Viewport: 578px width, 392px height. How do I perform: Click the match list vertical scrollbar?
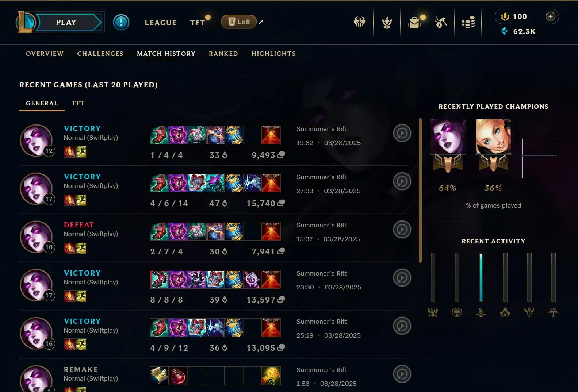(420, 190)
